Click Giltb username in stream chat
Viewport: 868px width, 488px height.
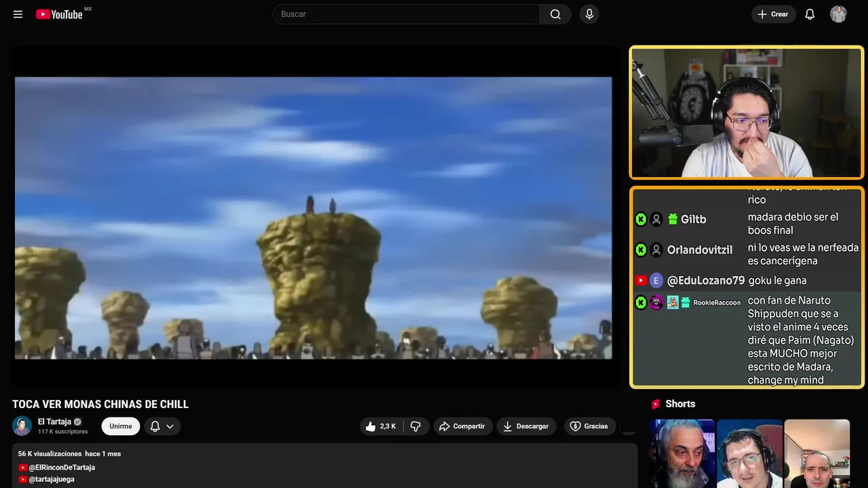pyautogui.click(x=693, y=220)
